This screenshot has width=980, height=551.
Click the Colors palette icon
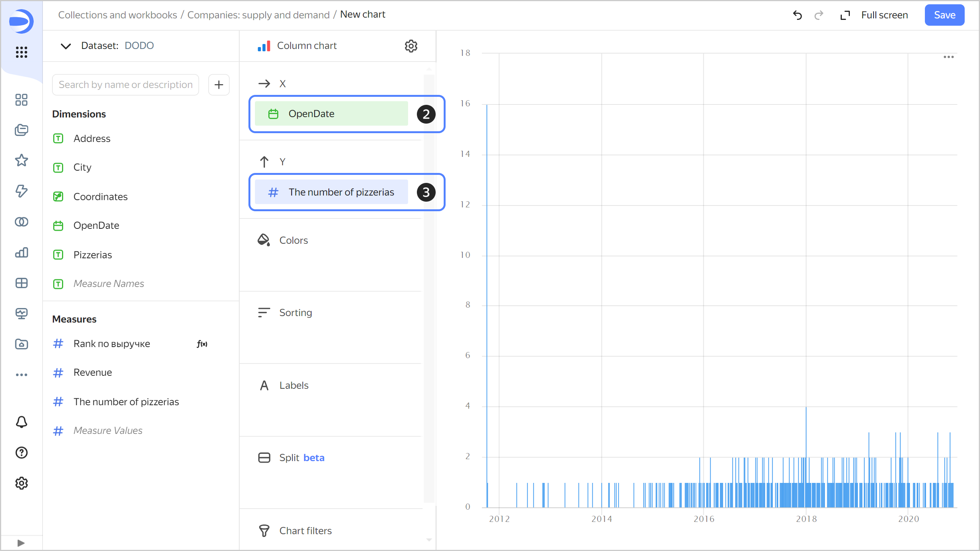click(265, 240)
